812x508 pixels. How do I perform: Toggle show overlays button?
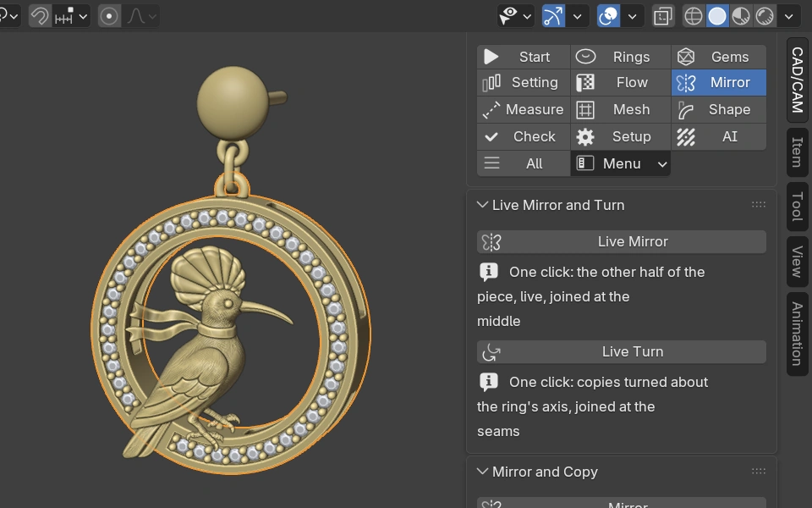tap(608, 16)
